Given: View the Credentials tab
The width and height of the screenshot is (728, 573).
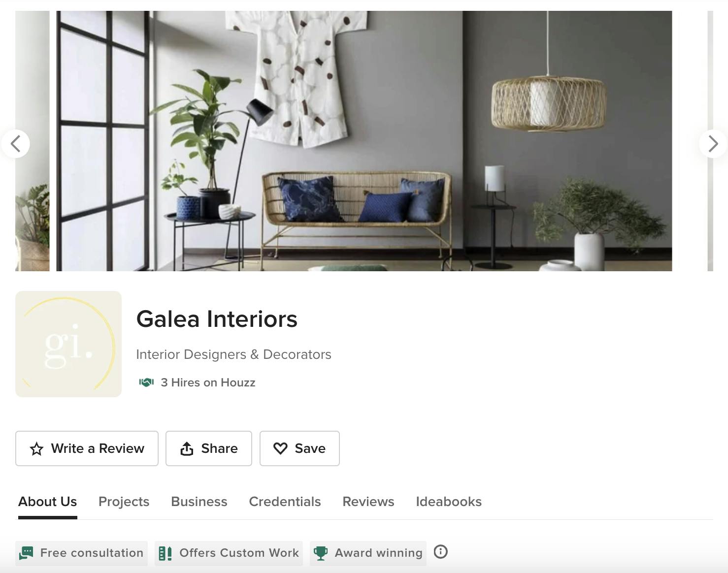Looking at the screenshot, I should coord(285,502).
